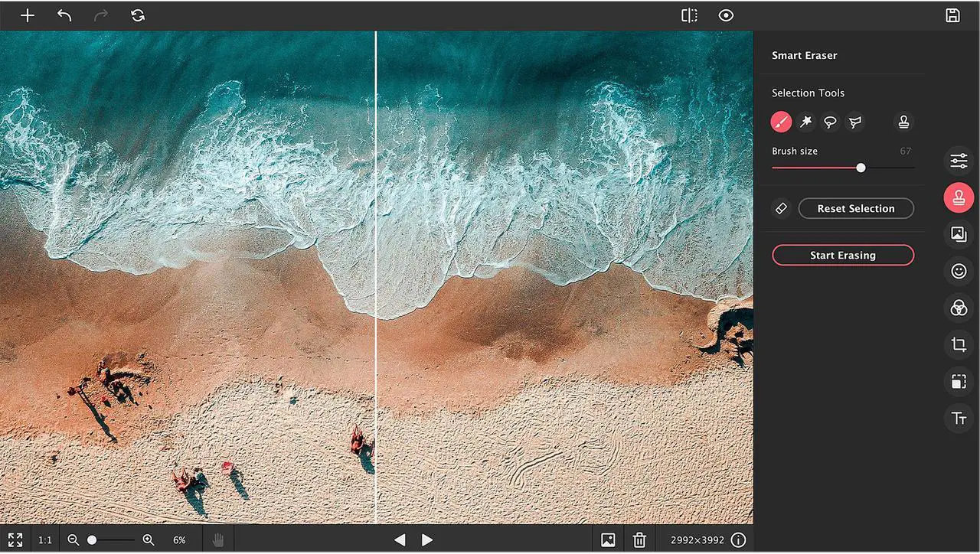Open the Adjustments sliders panel
Viewport: 980px width, 554px height.
point(959,161)
